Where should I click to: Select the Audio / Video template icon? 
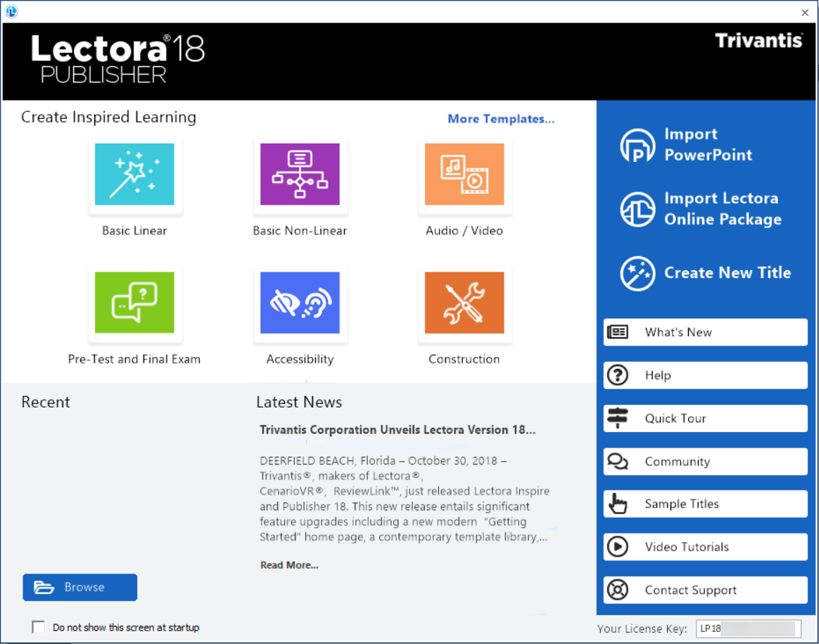[464, 174]
